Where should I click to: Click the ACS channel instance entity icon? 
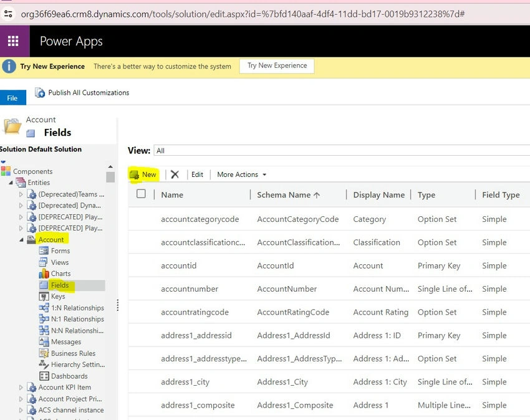tap(31, 410)
